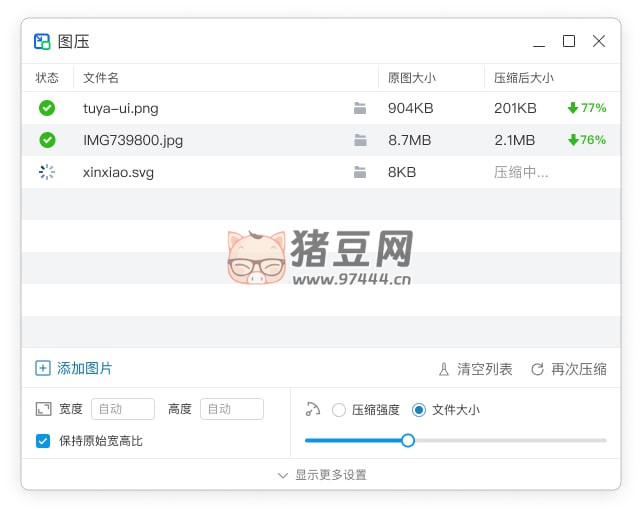Click green check status of IMG739800.jpg
Viewport: 642px width, 514px height.
pos(47,140)
